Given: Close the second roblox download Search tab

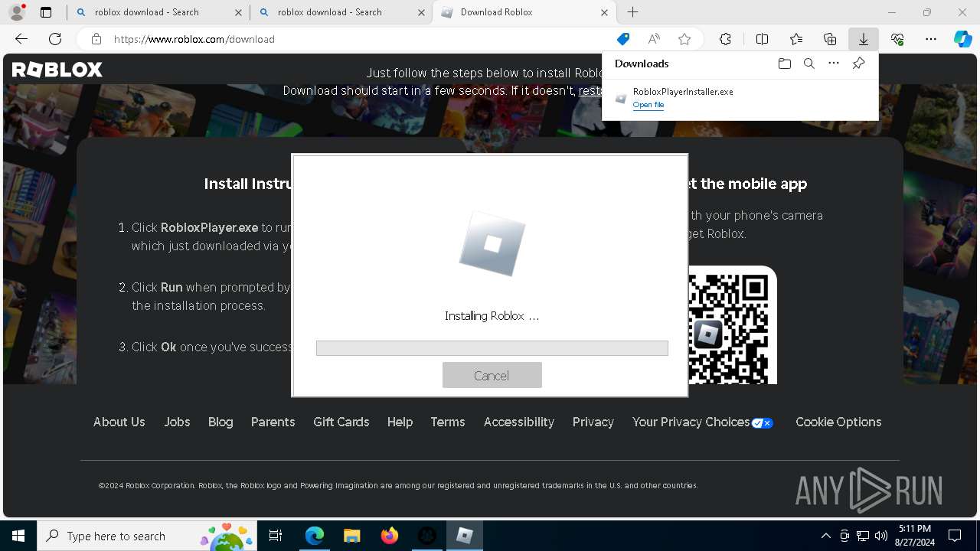Looking at the screenshot, I should tap(421, 12).
